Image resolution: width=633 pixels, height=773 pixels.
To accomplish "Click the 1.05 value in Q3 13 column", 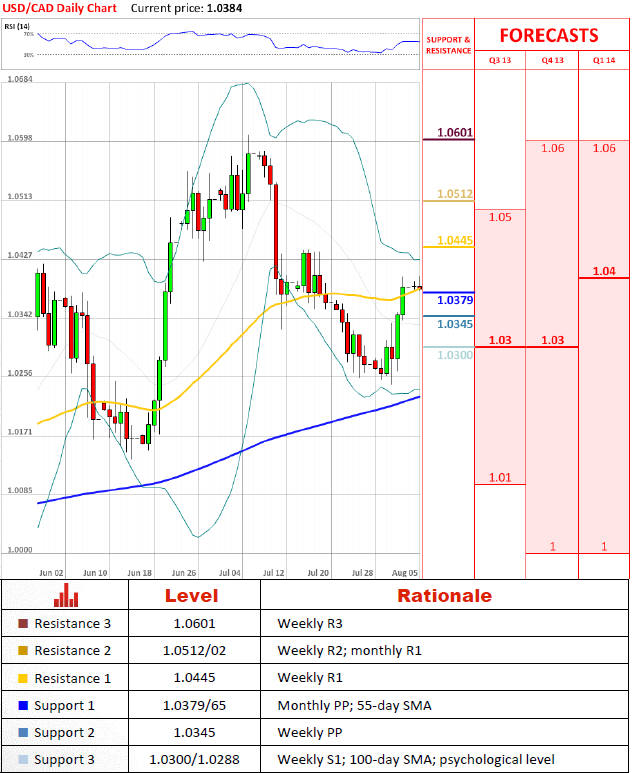I will (x=500, y=217).
